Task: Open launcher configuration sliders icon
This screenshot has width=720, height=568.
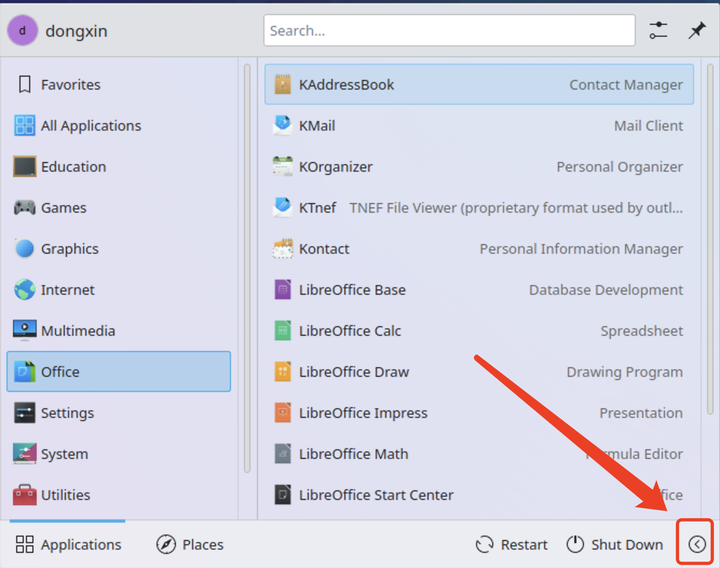Action: [x=658, y=30]
